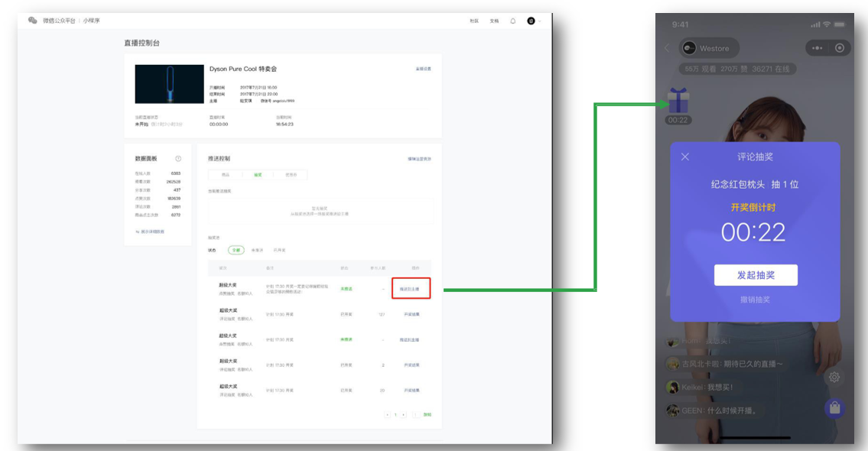
Task: Open the live room settings gear
Action: pos(834,377)
